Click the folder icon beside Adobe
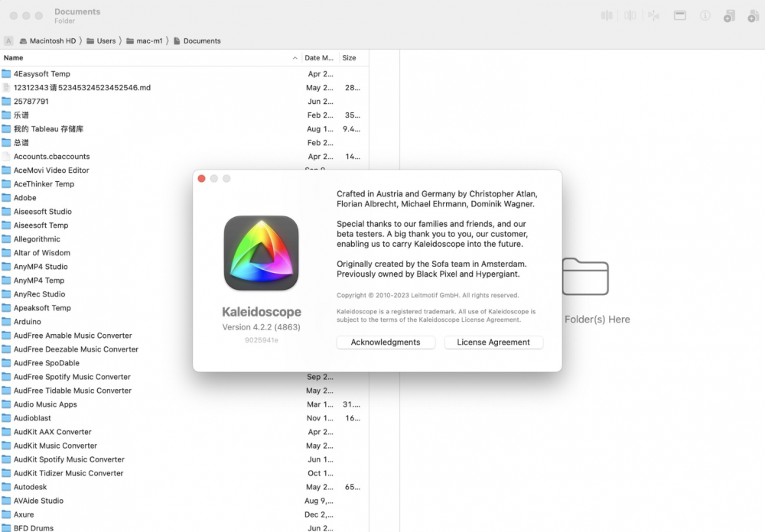This screenshot has width=765, height=532. coord(6,197)
